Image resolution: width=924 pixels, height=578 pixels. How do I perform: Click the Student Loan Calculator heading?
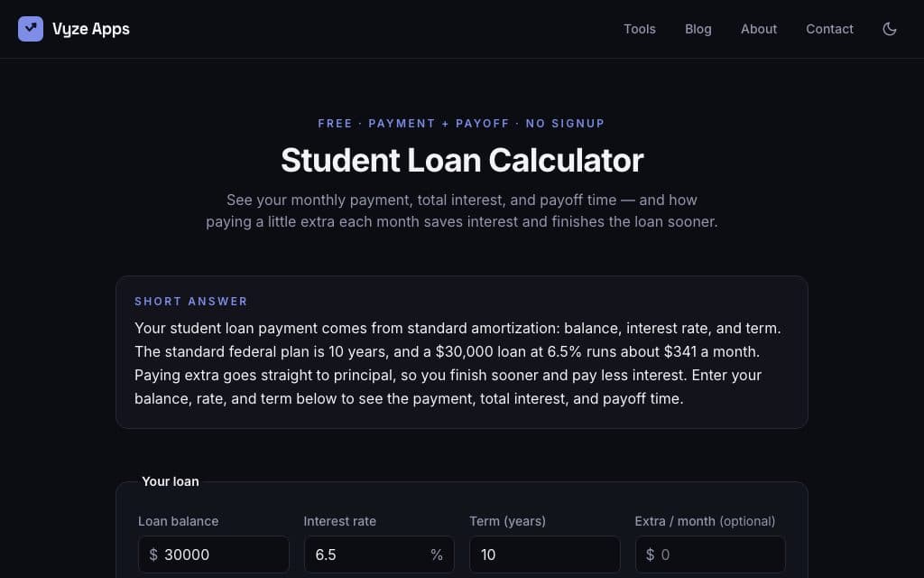pos(462,161)
